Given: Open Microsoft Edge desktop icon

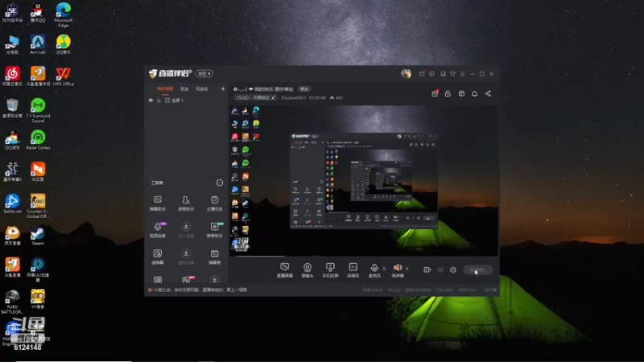Looking at the screenshot, I should click(64, 14).
